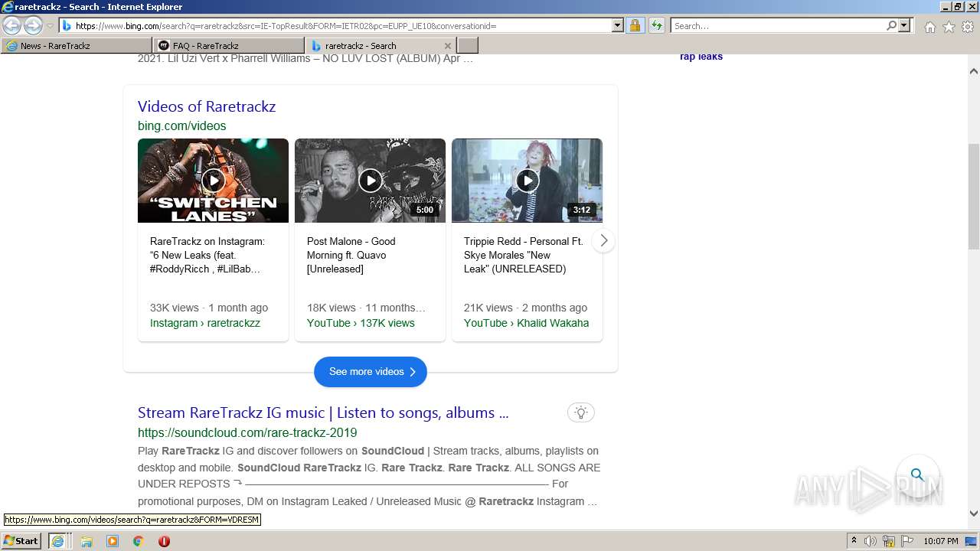
Task: Click the 10:07 PM clock
Action: pyautogui.click(x=941, y=541)
